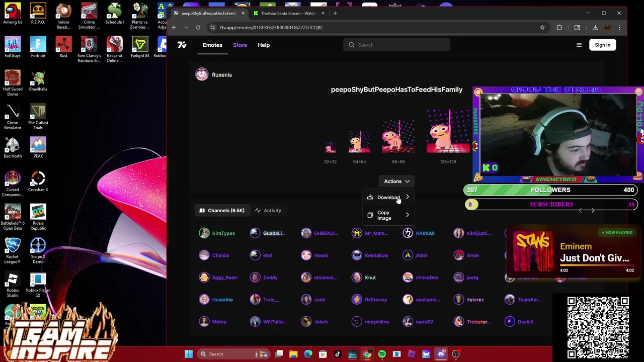This screenshot has width=644, height=362.
Task: Open the Chaisia channel
Action: [x=214, y=255]
